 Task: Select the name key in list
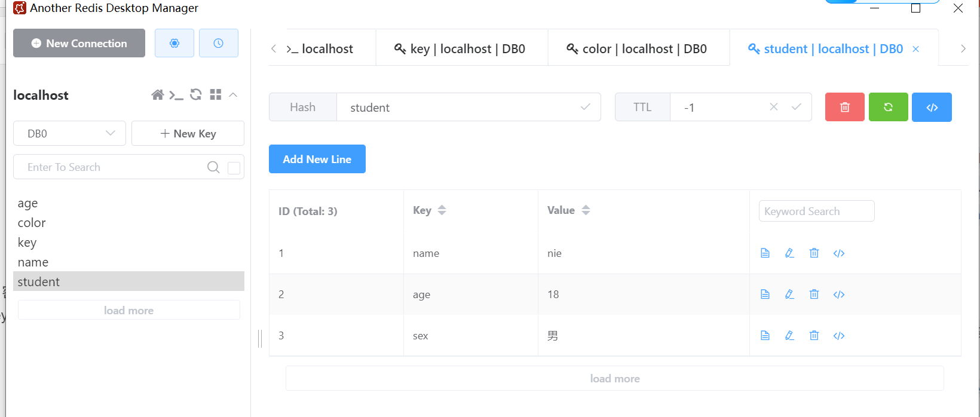[128, 262]
